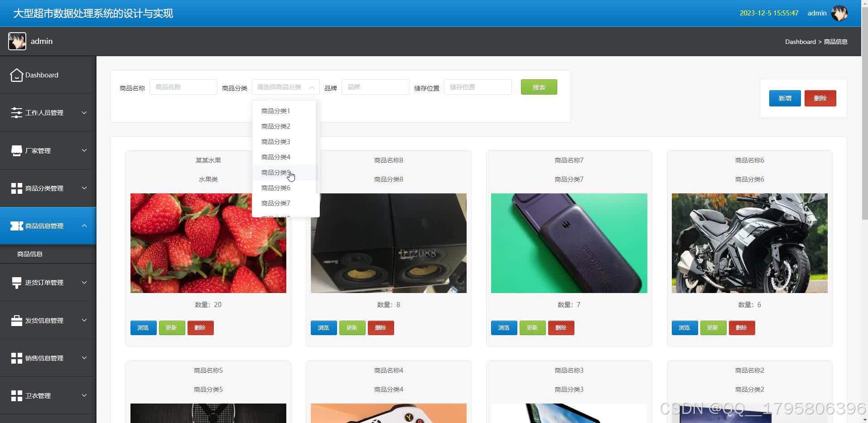Click the 数量：20 text
The height and width of the screenshot is (423, 868).
click(208, 305)
